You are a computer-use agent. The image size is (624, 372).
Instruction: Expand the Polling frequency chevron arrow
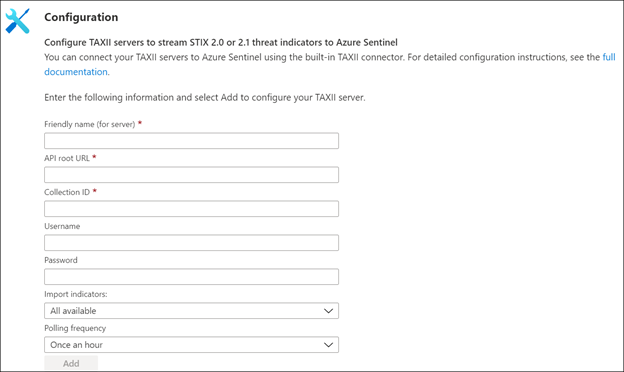tap(328, 345)
